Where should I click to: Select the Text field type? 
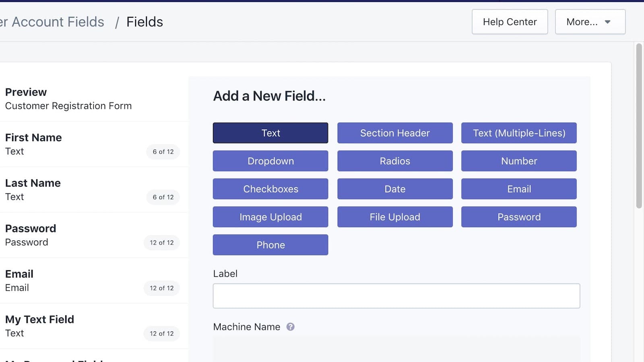click(270, 133)
